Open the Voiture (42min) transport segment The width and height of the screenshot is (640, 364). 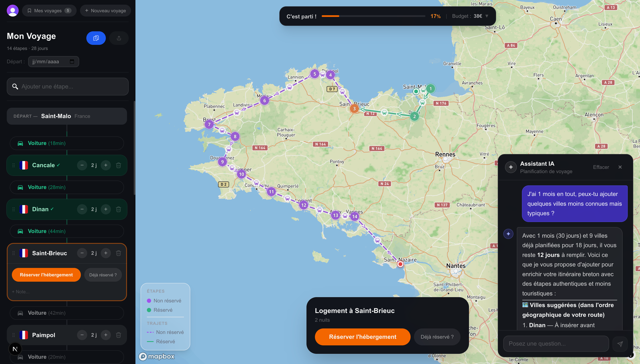point(67,313)
